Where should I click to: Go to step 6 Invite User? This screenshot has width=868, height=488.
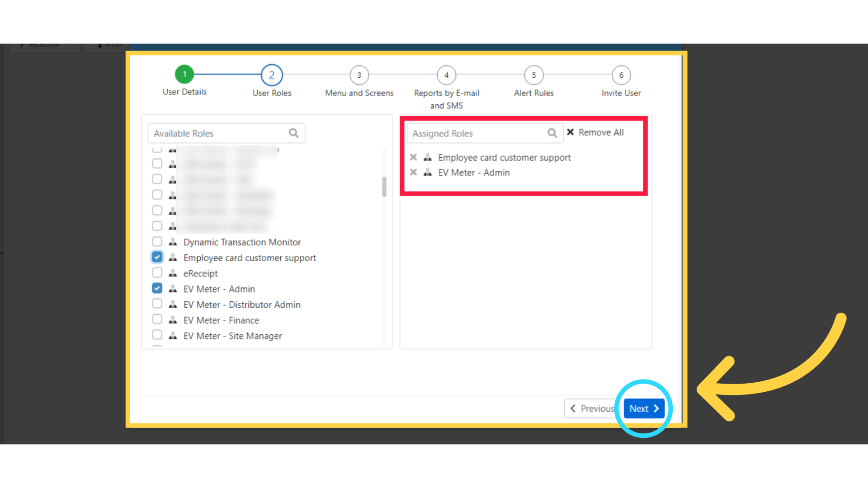tap(621, 75)
